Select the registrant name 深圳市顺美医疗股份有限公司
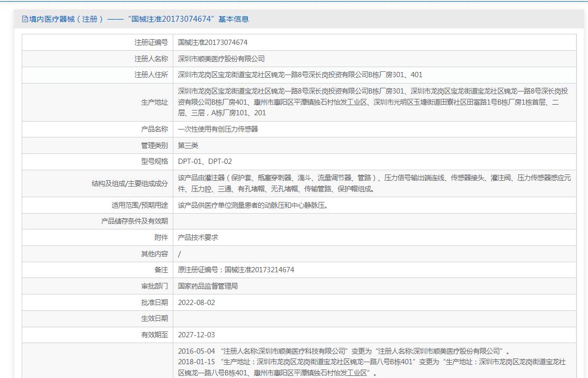588x378 pixels. coord(221,59)
